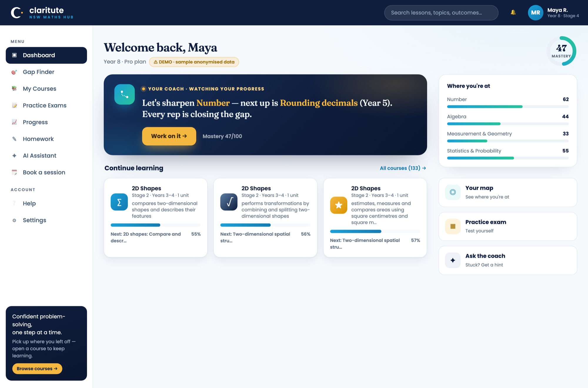
Task: Click the Measurement & Geometry progress bar
Action: [508, 141]
